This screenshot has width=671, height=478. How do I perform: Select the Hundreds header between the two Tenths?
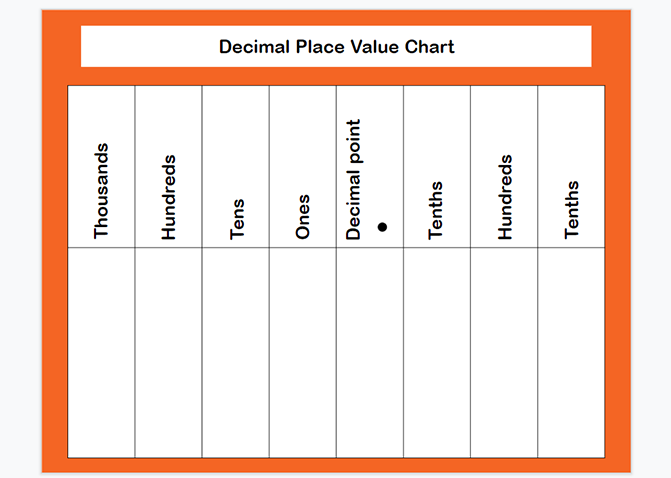[x=504, y=196]
